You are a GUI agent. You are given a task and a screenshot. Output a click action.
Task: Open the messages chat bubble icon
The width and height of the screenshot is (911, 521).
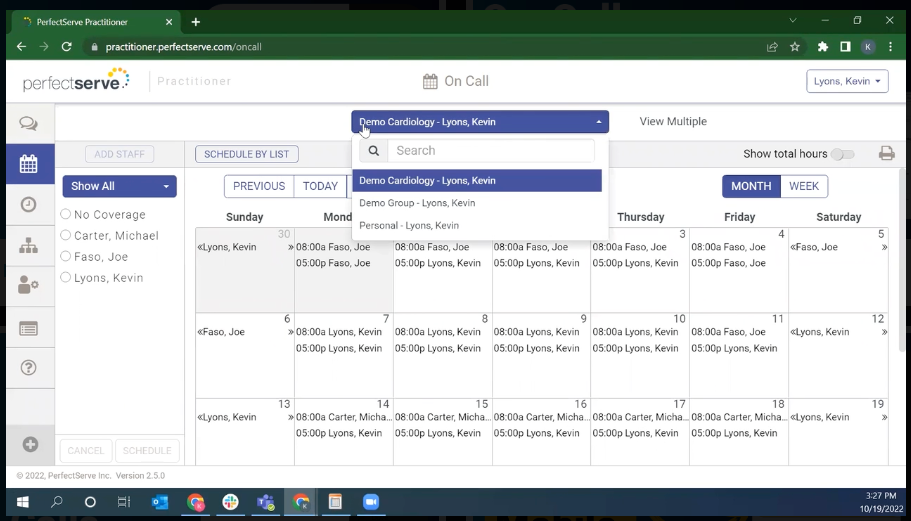coord(28,124)
